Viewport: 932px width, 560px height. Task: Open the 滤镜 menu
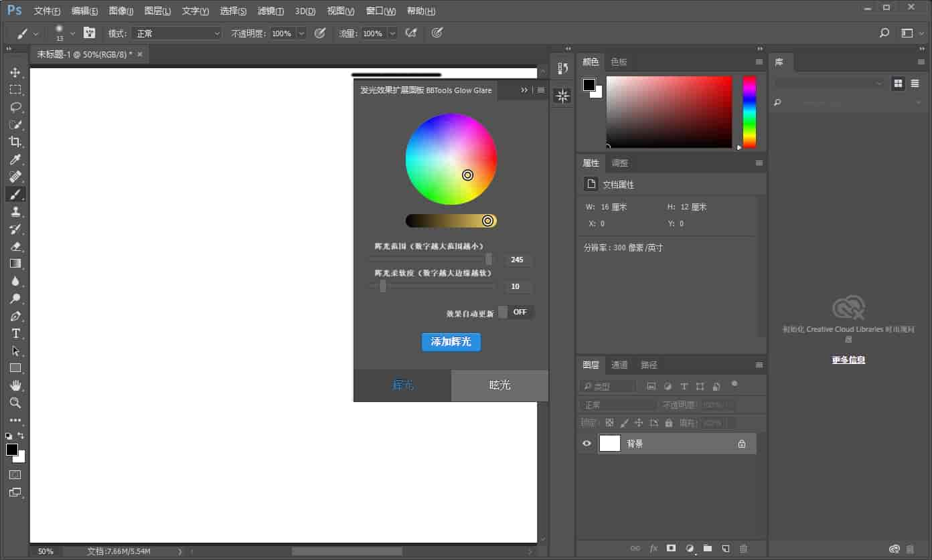pos(270,11)
